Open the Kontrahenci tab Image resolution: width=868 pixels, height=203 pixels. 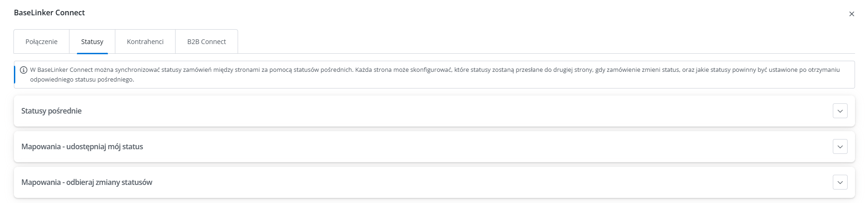[145, 42]
